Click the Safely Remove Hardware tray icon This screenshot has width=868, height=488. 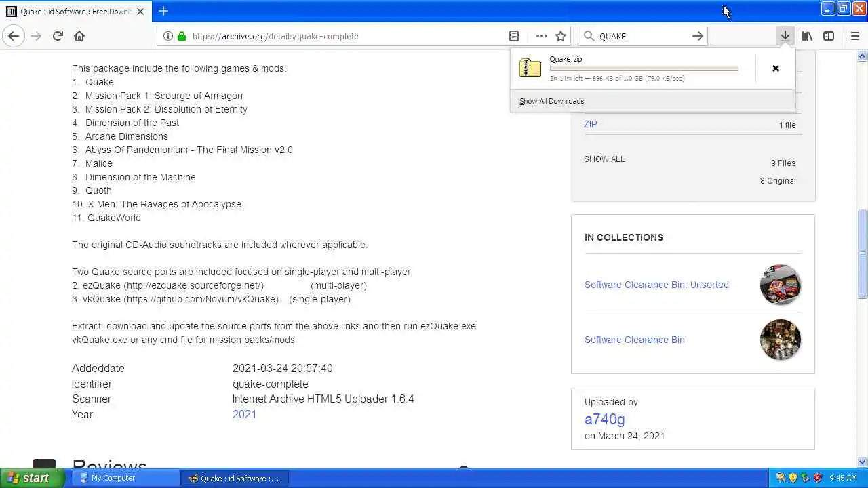(x=805, y=478)
